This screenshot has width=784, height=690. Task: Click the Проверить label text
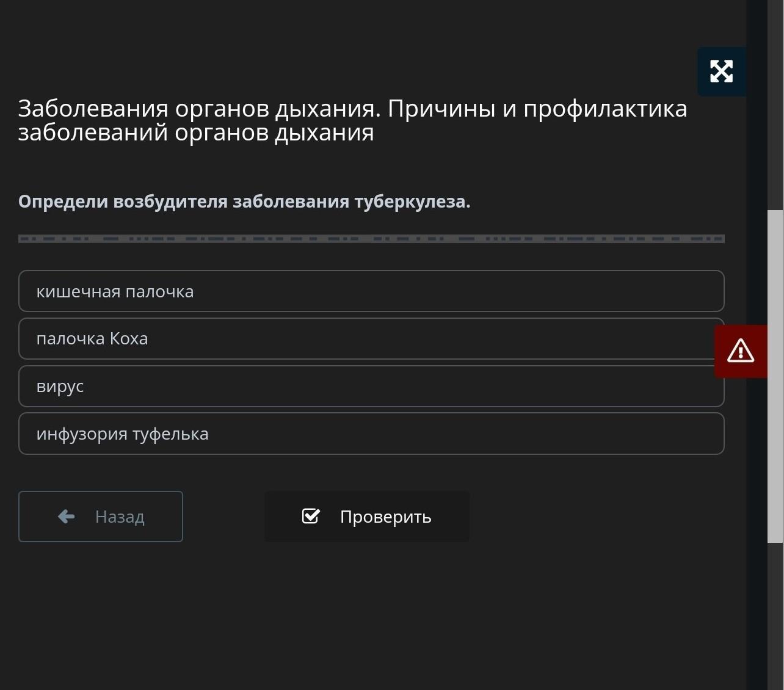[386, 517]
